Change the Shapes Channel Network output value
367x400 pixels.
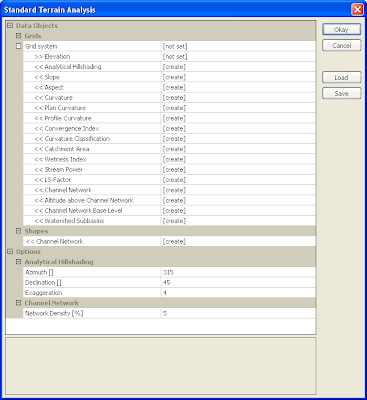pyautogui.click(x=238, y=241)
